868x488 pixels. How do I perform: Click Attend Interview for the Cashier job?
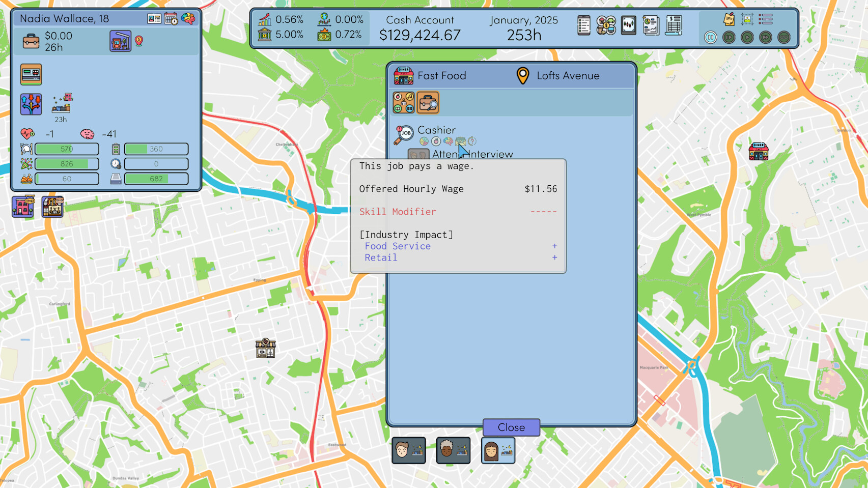click(x=472, y=154)
